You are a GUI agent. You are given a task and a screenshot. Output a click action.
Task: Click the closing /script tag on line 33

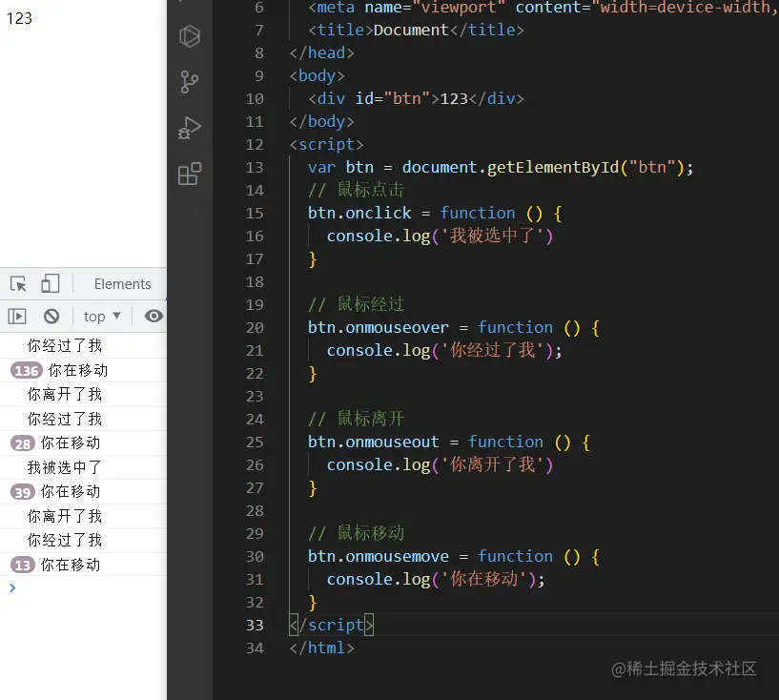[332, 625]
